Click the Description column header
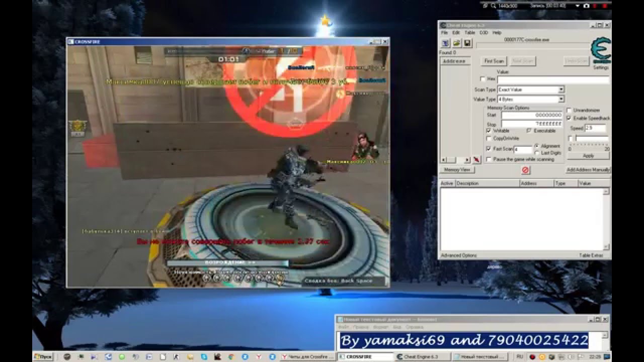This screenshot has width=644, height=362. tap(487, 184)
